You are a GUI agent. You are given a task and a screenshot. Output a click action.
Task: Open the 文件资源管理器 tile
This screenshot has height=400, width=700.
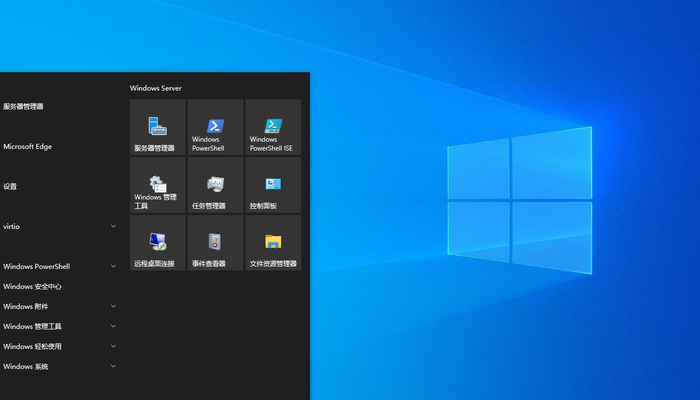273,242
